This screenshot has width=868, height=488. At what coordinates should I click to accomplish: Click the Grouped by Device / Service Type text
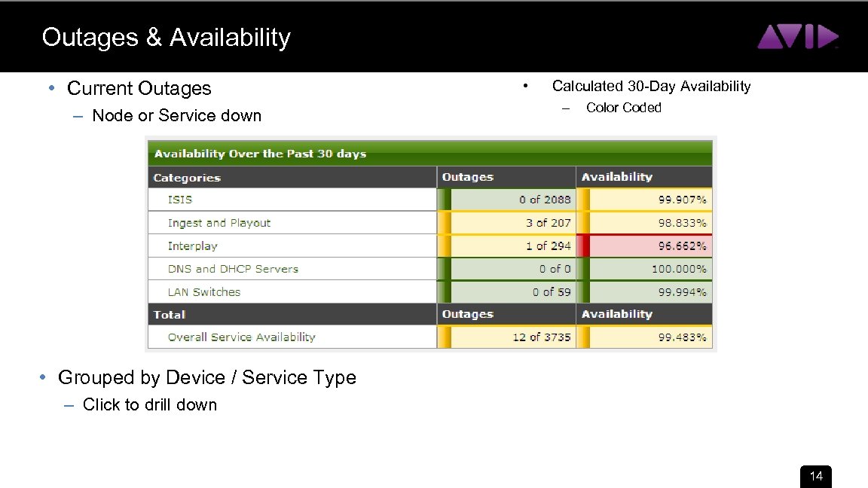coord(207,377)
